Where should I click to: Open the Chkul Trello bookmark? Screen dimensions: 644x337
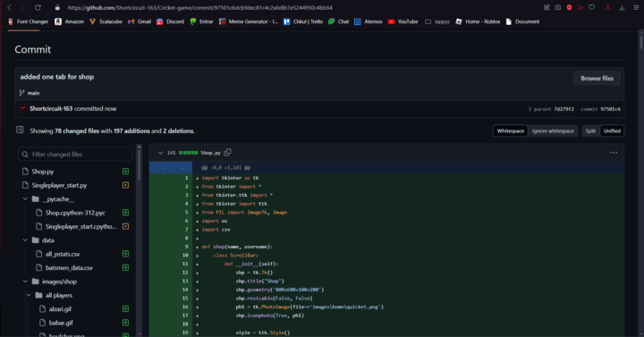tap(303, 21)
